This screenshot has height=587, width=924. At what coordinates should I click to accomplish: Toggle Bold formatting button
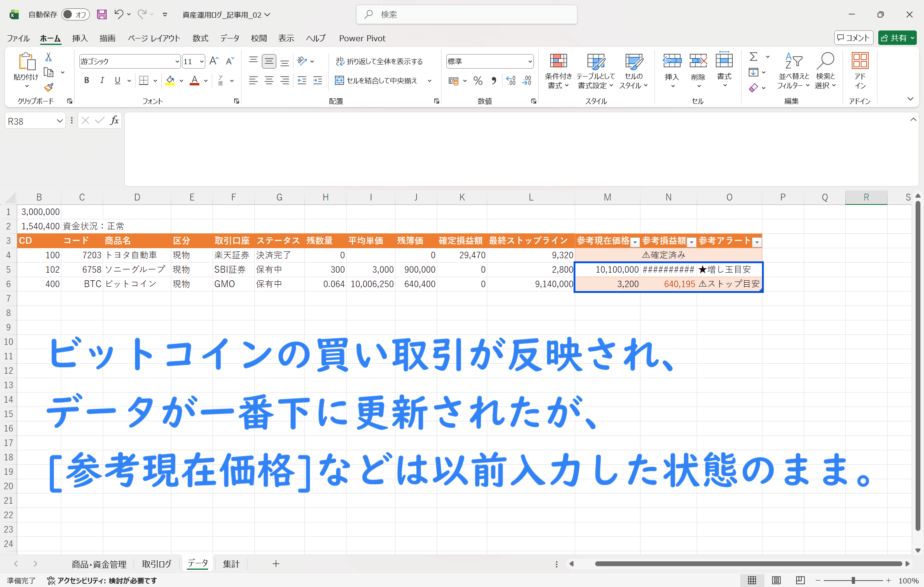86,81
